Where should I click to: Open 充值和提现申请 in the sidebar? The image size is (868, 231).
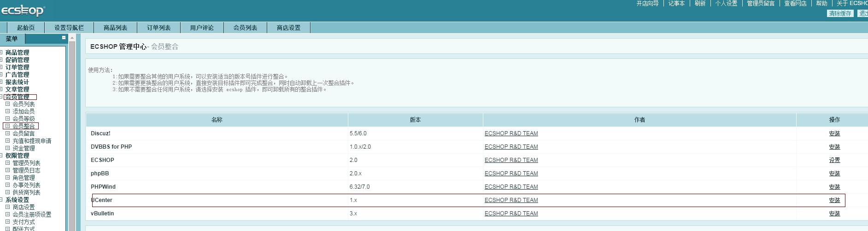pyautogui.click(x=32, y=141)
